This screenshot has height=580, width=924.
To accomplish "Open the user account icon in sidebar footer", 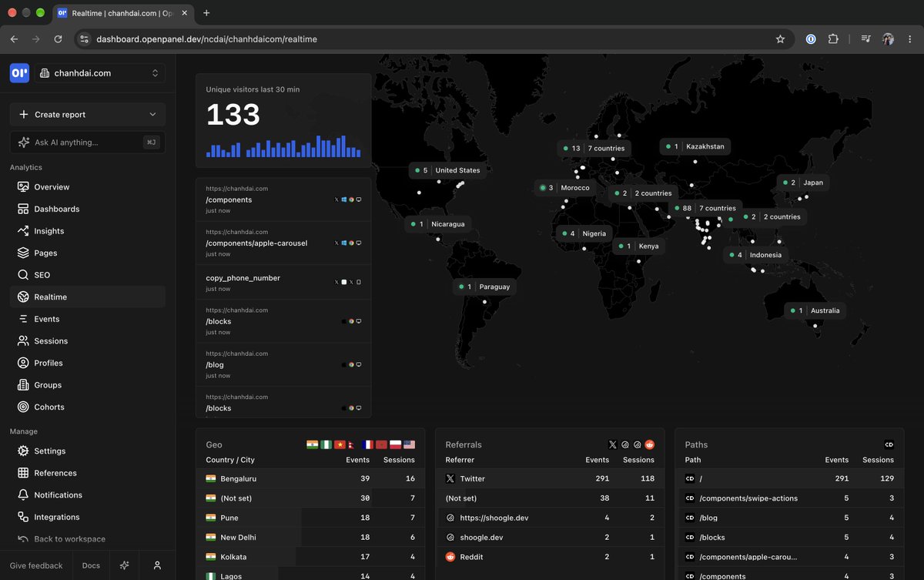I will point(157,565).
